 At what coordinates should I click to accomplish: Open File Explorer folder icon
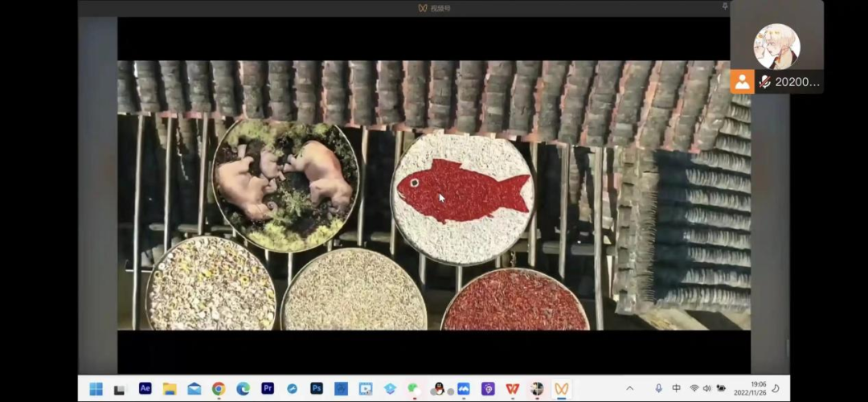pos(170,388)
